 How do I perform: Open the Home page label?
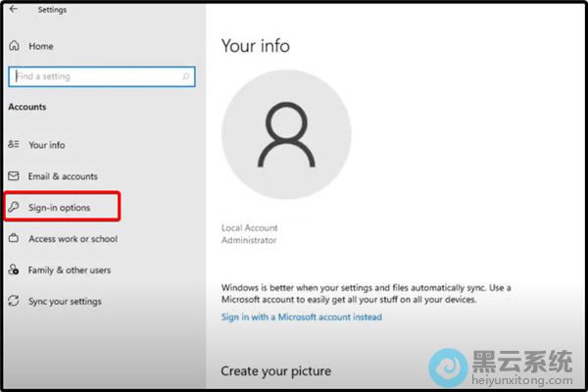(41, 46)
